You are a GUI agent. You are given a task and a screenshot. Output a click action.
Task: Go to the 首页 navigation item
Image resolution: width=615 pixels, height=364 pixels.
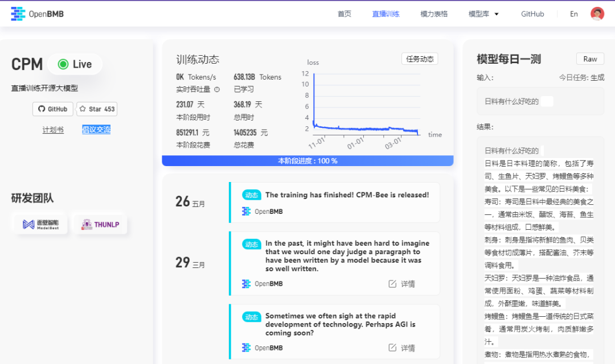pos(344,14)
